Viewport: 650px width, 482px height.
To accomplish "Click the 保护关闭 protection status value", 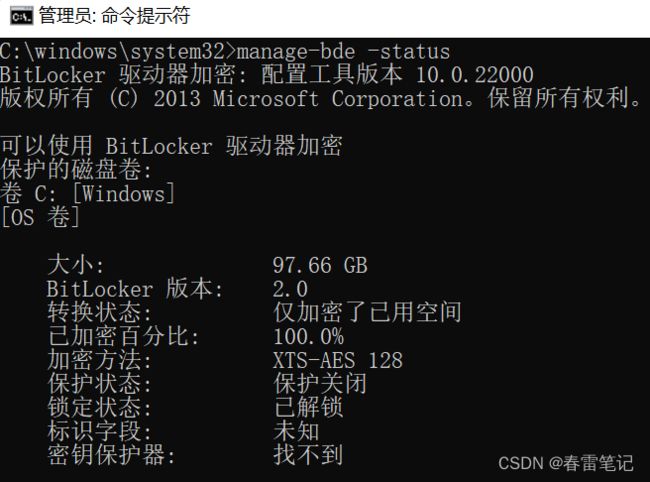I will coord(320,384).
